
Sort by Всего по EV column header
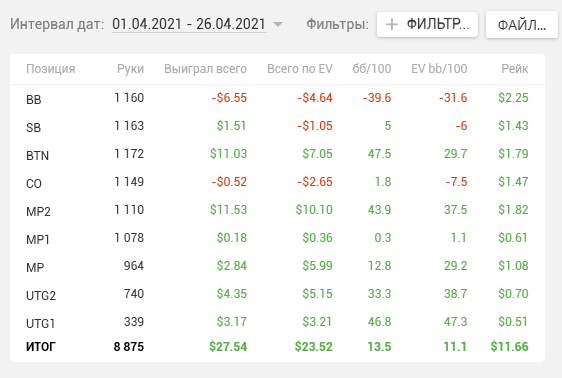pos(300,69)
